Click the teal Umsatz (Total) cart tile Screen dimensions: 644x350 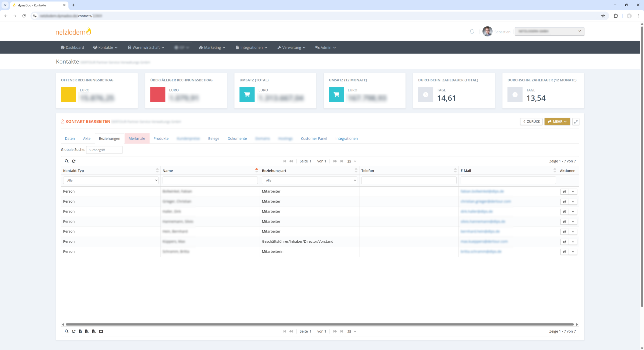pyautogui.click(x=247, y=95)
